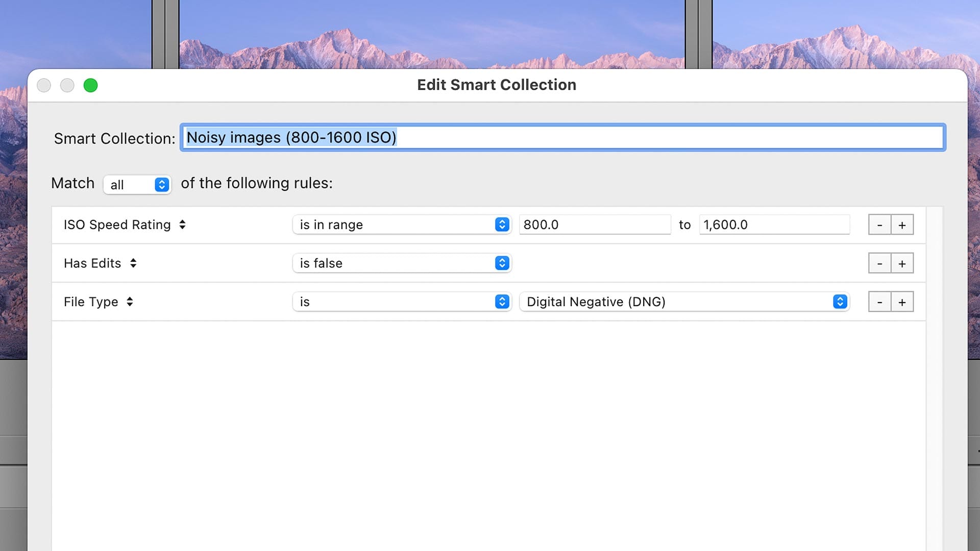Click the Edit Smart Collection title bar
Viewport: 980px width, 551px height.
[496, 85]
